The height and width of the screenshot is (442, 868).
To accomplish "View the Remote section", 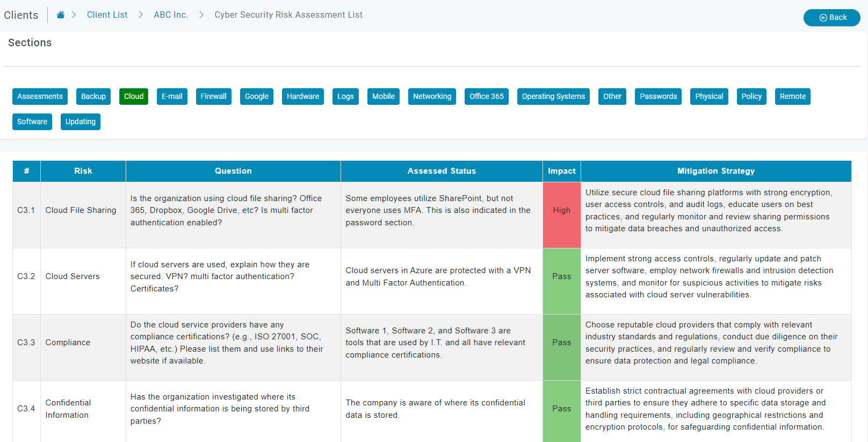I will (x=792, y=96).
